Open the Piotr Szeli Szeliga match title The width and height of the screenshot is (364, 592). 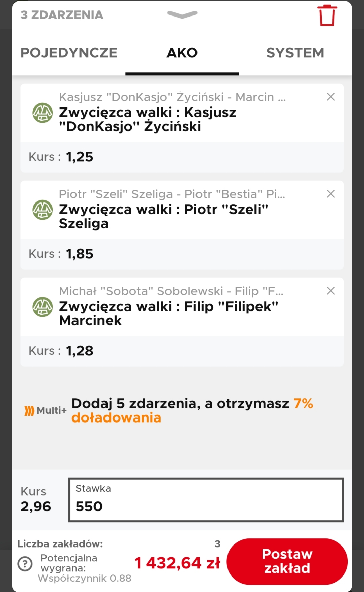[x=172, y=194]
